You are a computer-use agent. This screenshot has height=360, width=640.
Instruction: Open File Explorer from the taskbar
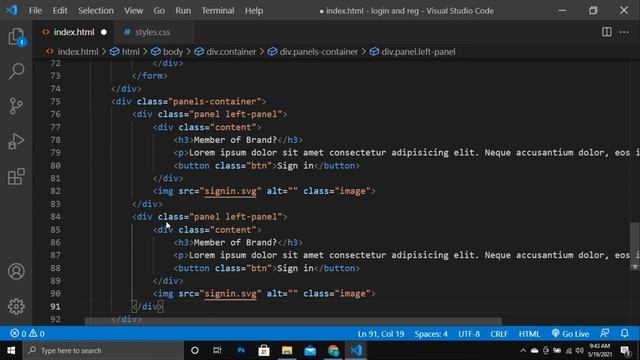287,350
